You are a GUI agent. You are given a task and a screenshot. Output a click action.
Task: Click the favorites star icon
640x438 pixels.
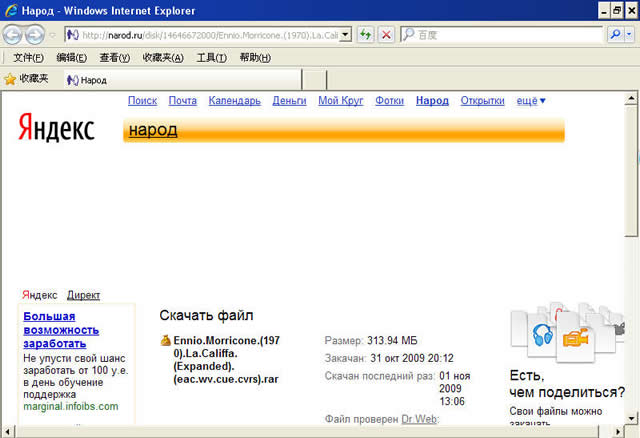[10, 79]
